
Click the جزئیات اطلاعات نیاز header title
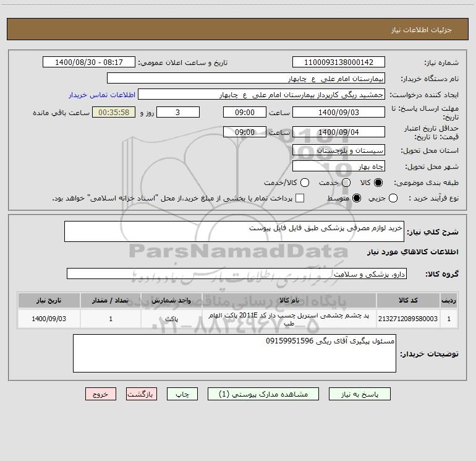coord(422,30)
